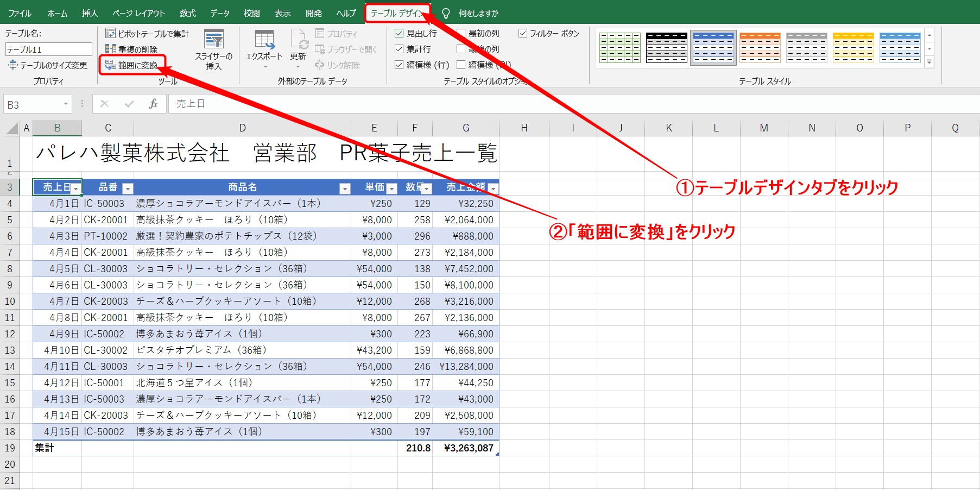The image size is (980, 490).
Task: Open the Export button dropdown arrow
Action: [265, 67]
